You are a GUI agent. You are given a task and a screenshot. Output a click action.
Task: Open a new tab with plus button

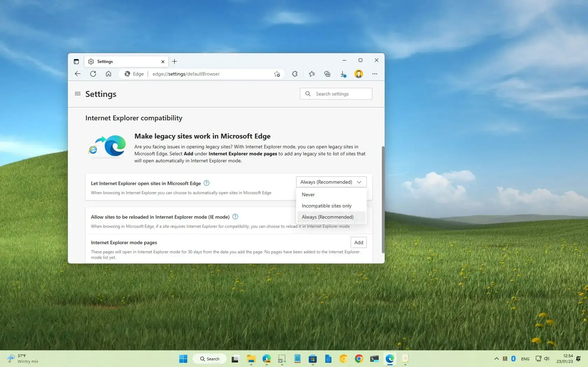pos(174,62)
